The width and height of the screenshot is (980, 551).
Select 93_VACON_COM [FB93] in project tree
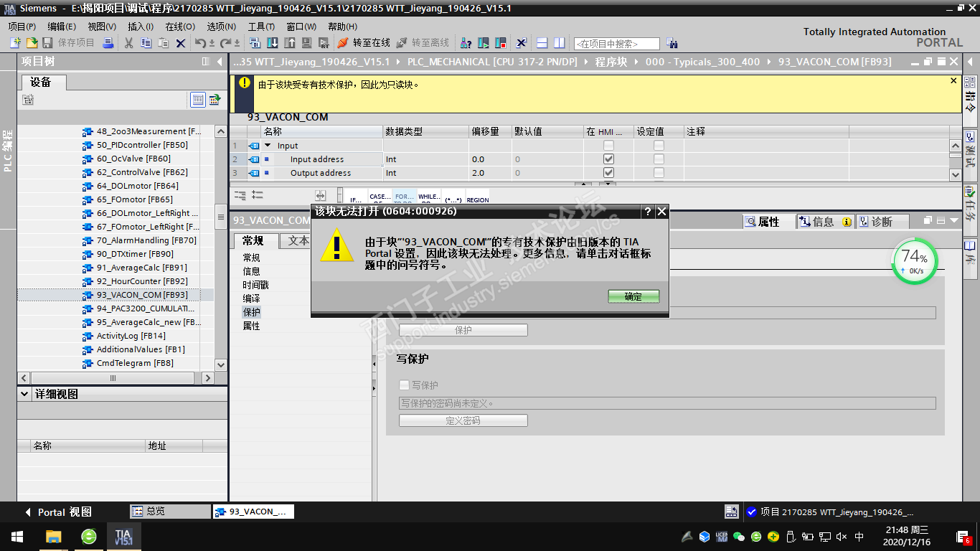[142, 295]
